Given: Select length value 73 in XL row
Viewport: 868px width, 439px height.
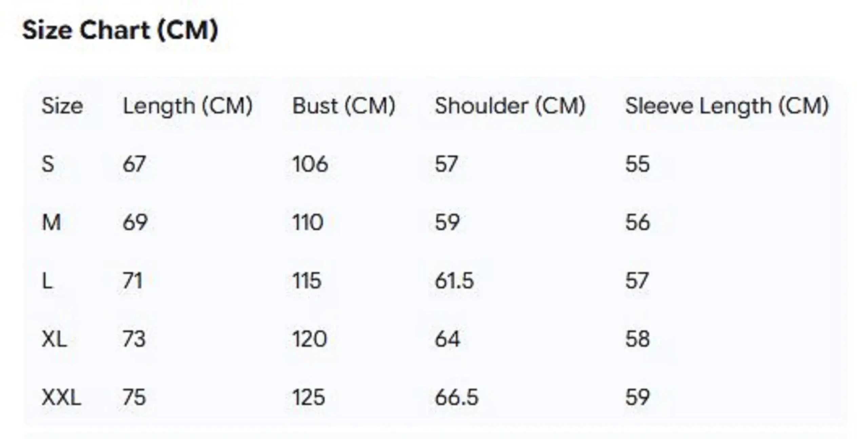Looking at the screenshot, I should (x=134, y=339).
